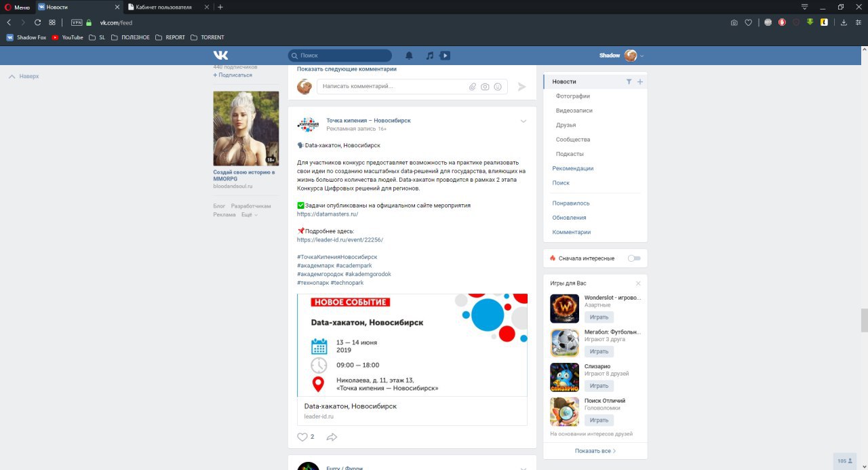Open the ПОЛЕЗНОЕ bookmarks folder
This screenshot has width=868, height=470.
pos(130,37)
